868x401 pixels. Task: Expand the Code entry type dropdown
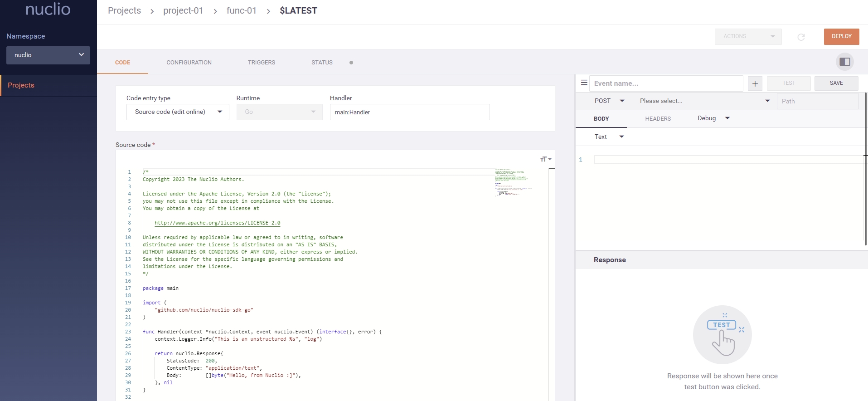tap(178, 112)
